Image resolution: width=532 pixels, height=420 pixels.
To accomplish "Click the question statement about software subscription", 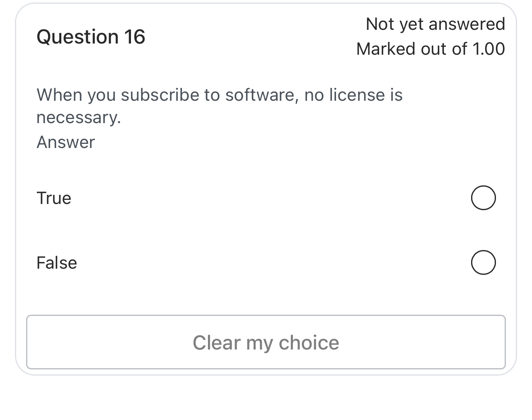I will tap(220, 95).
